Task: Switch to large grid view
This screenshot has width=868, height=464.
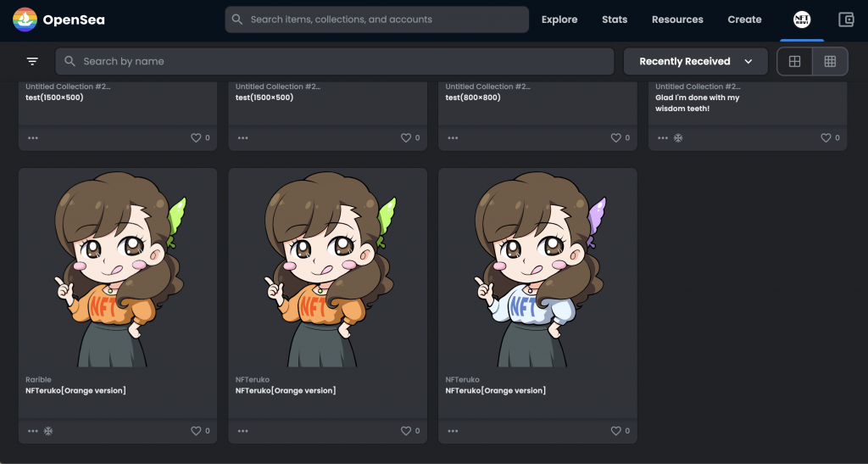Action: coord(794,61)
